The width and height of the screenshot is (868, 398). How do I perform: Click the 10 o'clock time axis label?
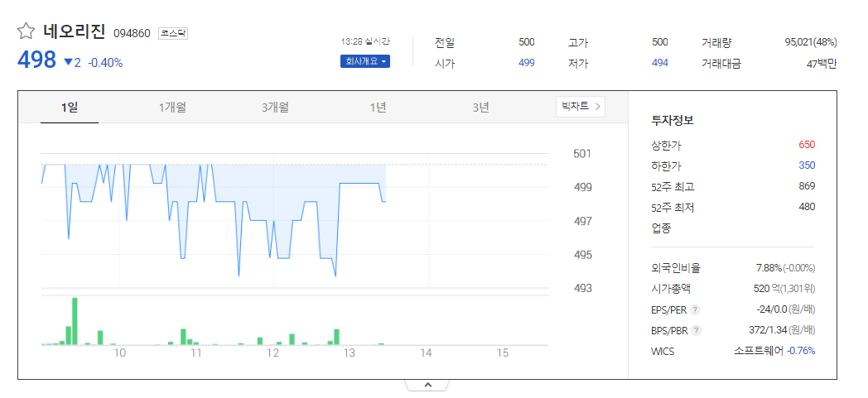119,354
